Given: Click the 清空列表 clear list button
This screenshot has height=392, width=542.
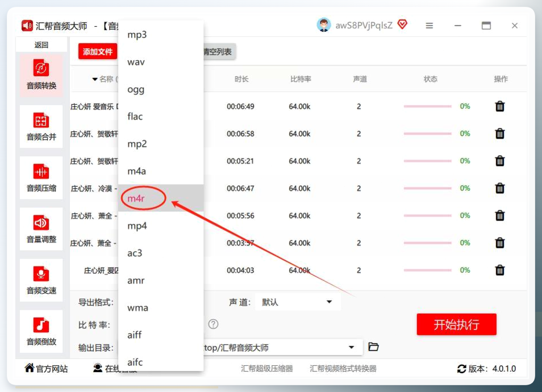Looking at the screenshot, I should [x=219, y=52].
